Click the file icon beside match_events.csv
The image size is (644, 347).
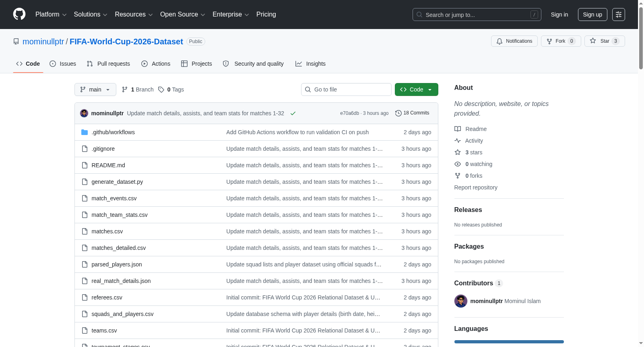[85, 198]
